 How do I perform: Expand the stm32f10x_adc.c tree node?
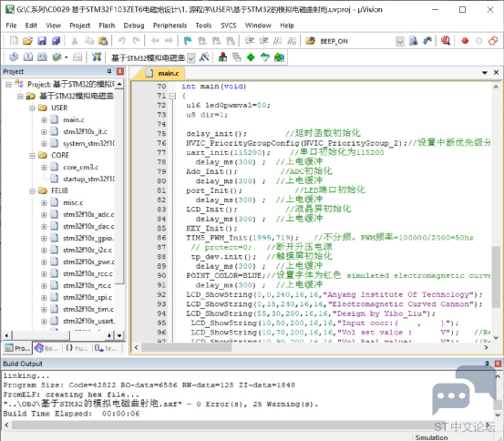44,215
